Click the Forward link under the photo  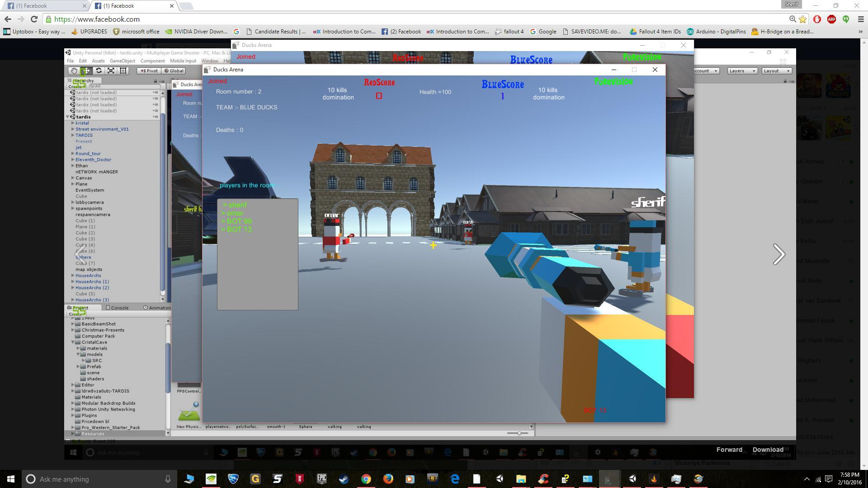(729, 450)
